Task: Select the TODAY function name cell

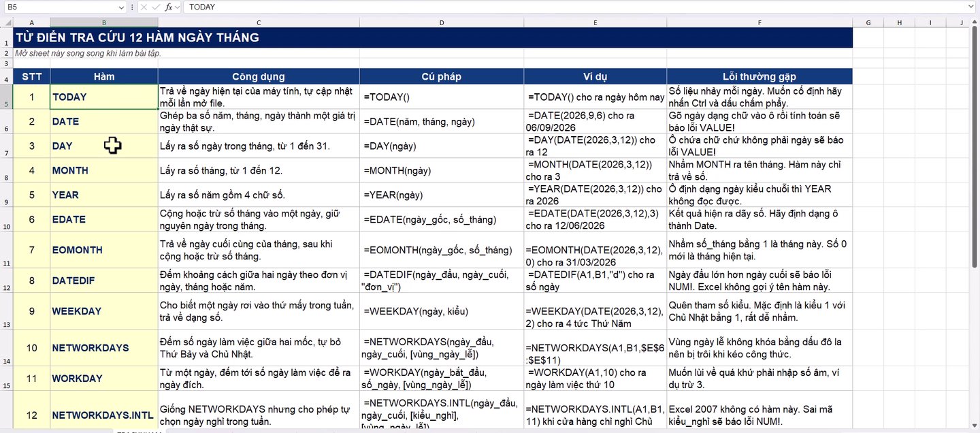Action: click(104, 97)
